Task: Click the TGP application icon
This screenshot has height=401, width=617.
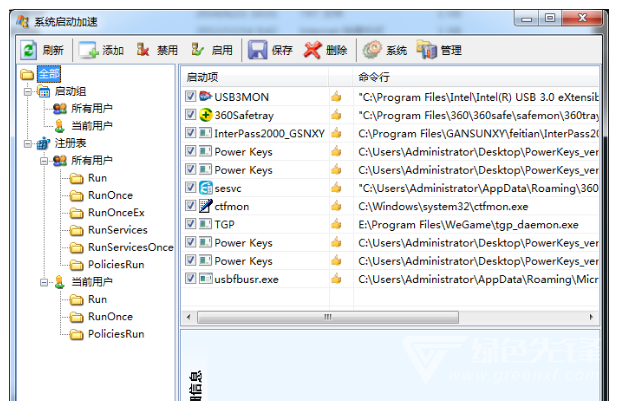Action: tap(205, 224)
